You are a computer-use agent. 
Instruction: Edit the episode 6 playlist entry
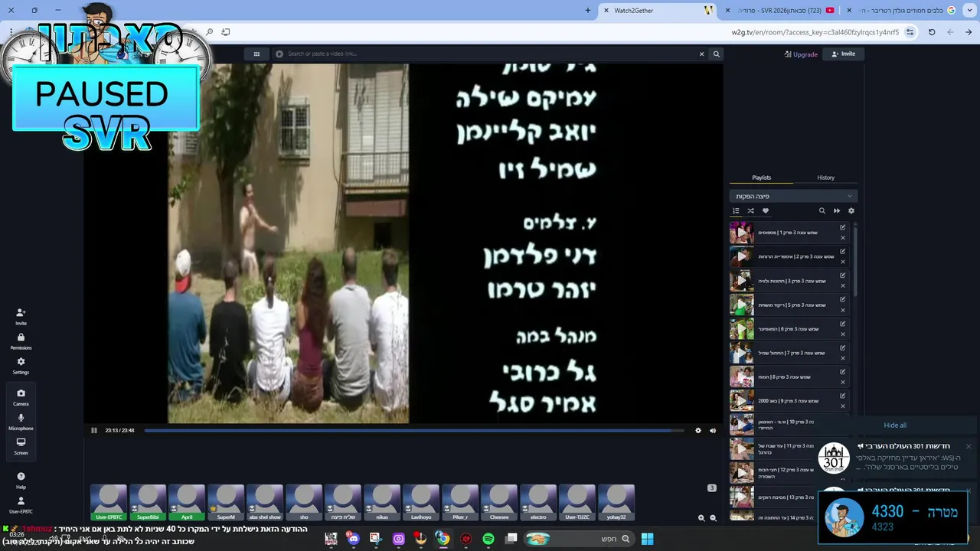point(843,324)
